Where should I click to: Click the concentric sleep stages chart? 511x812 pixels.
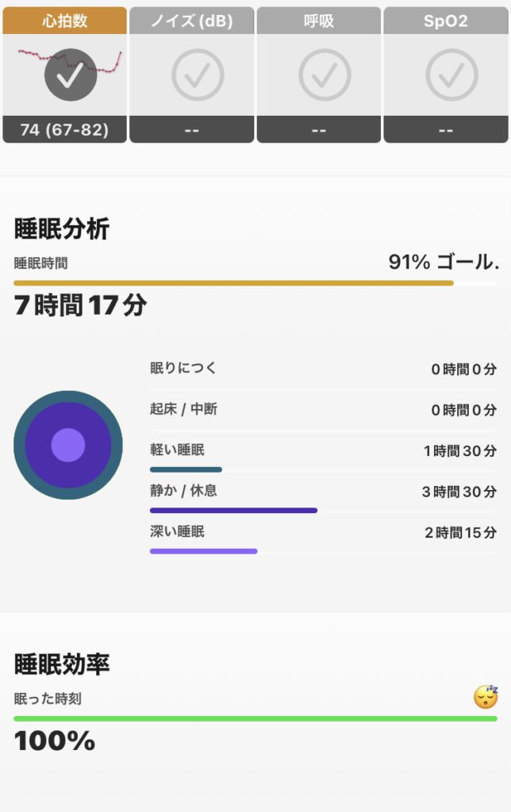(x=68, y=445)
